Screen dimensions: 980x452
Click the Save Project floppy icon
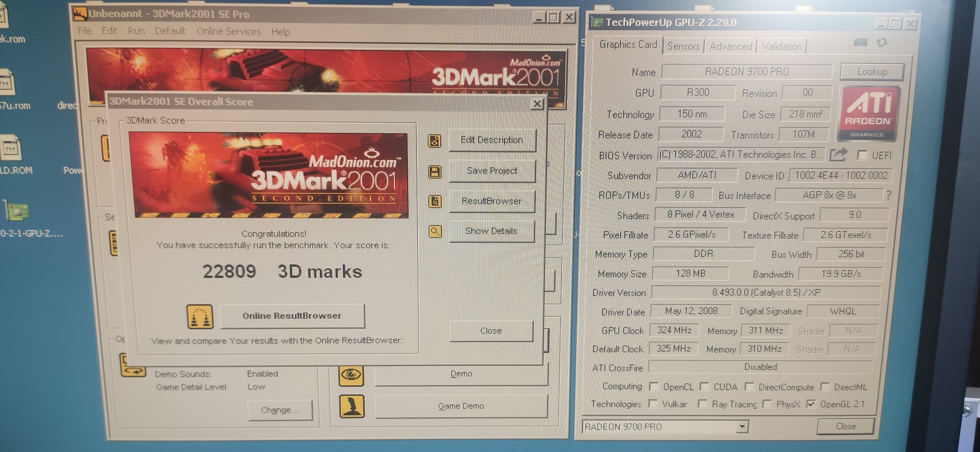tap(435, 171)
